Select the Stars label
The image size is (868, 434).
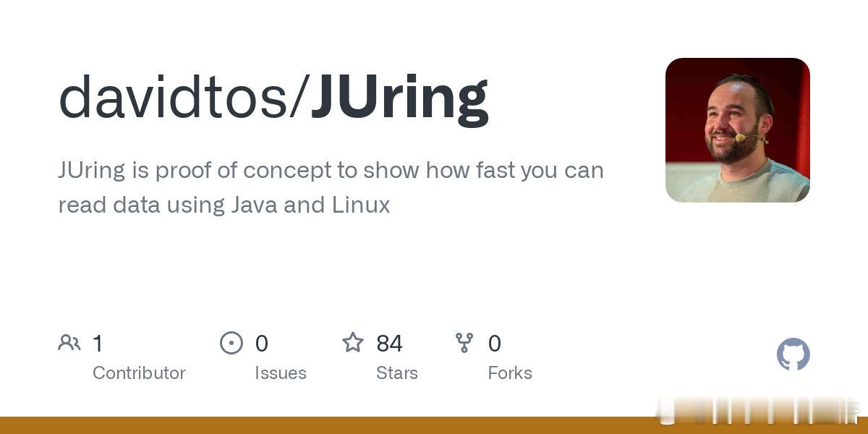pos(397,373)
